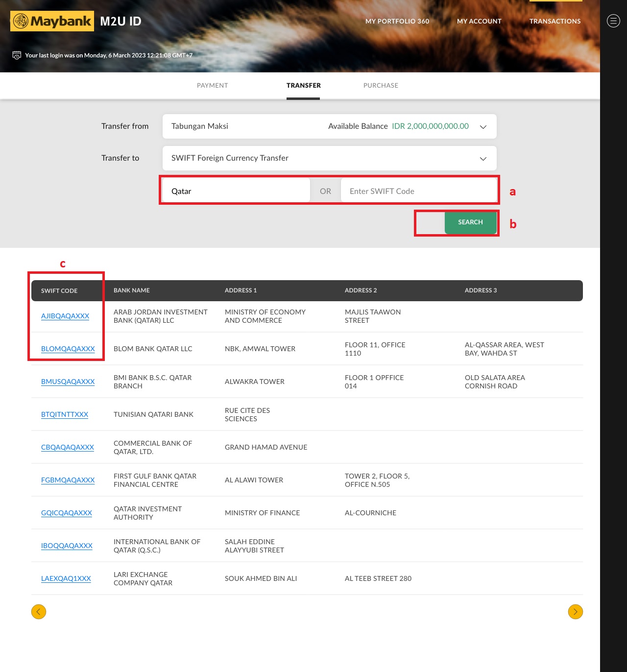Expand the SWIFT Foreign Currency Transfer selector

tap(482, 158)
